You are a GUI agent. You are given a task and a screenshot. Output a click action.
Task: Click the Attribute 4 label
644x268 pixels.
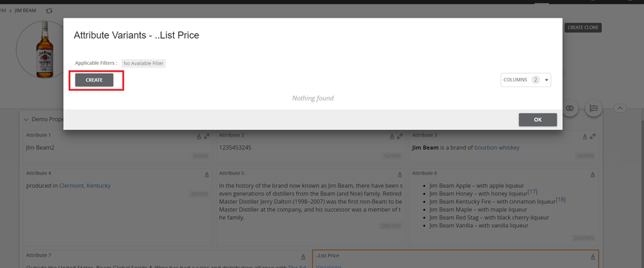39,173
